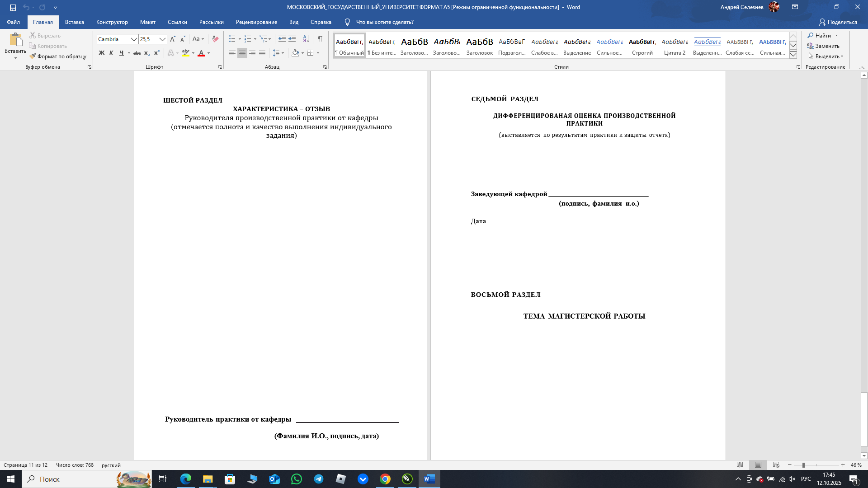The height and width of the screenshot is (488, 868).
Task: Click the Поделиться share button
Action: (838, 22)
